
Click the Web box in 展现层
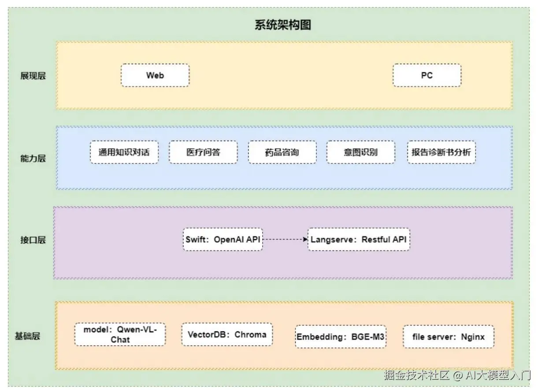[154, 75]
